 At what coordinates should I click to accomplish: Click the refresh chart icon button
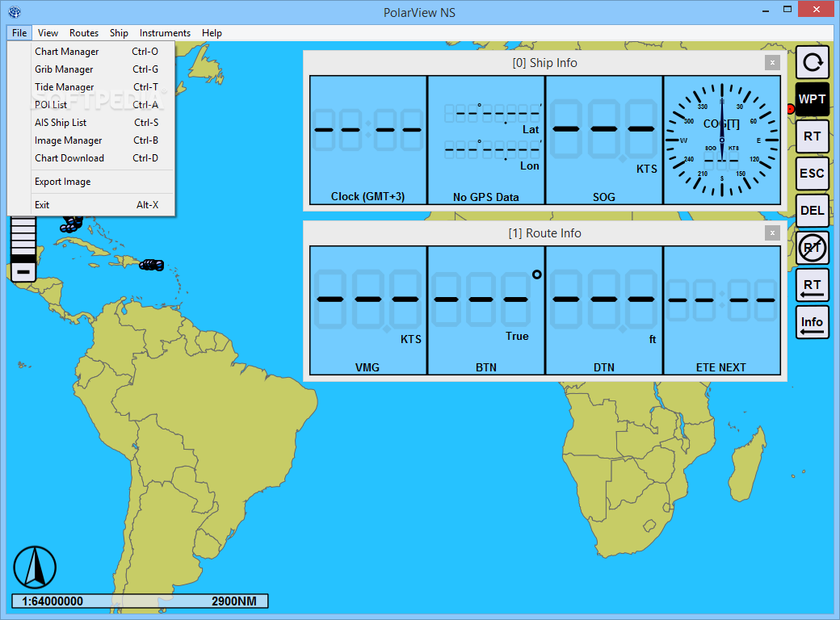coord(813,63)
